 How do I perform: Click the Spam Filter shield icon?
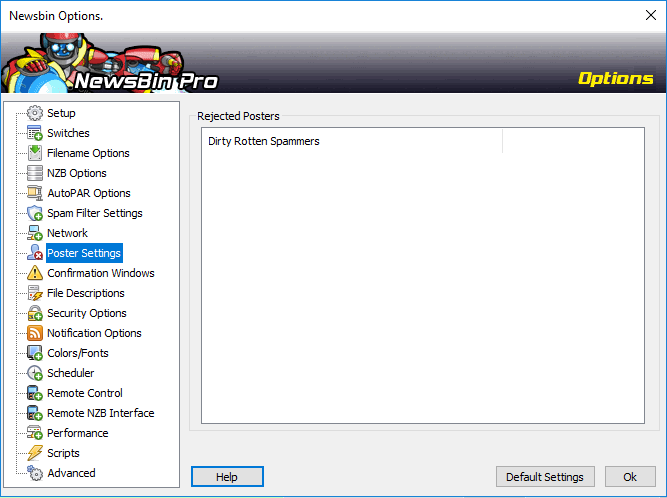coord(34,213)
